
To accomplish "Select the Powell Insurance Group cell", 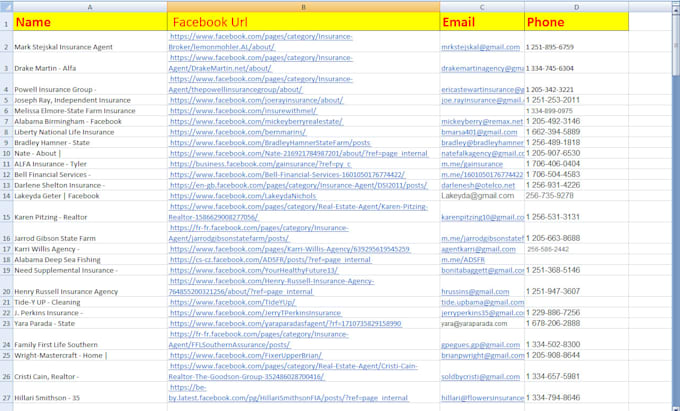I will tap(90, 84).
